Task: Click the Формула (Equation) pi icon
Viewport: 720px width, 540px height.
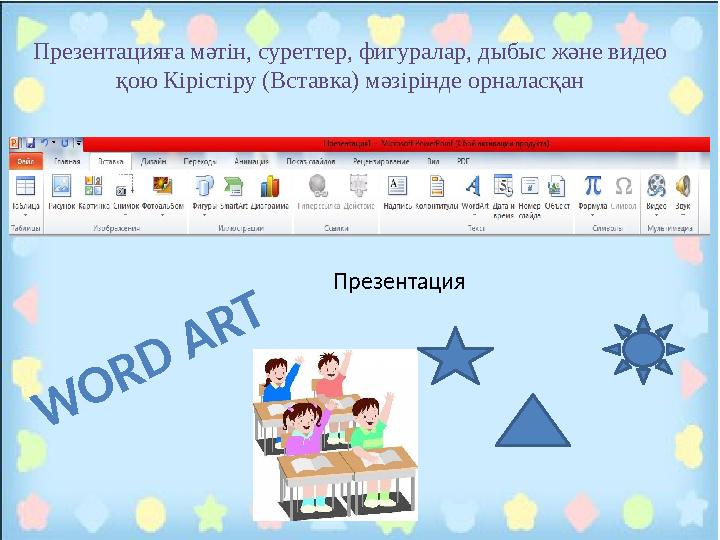Action: [593, 185]
